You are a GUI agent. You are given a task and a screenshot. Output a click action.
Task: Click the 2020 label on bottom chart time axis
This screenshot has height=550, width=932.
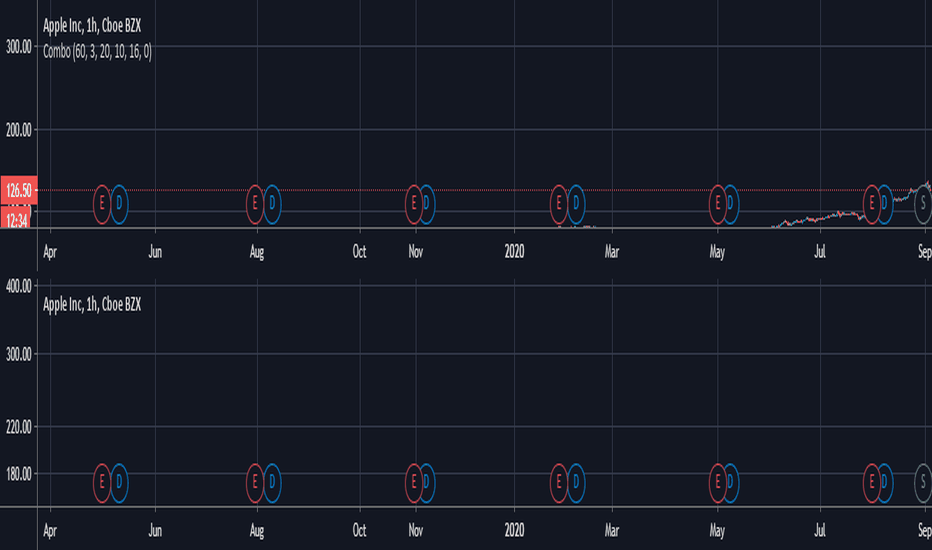pos(515,530)
